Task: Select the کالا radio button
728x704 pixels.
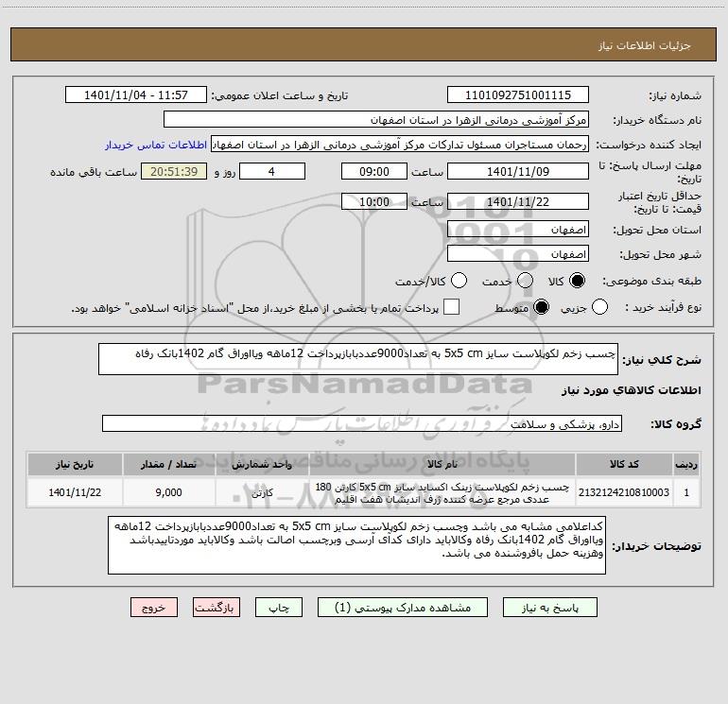Action: (x=577, y=281)
